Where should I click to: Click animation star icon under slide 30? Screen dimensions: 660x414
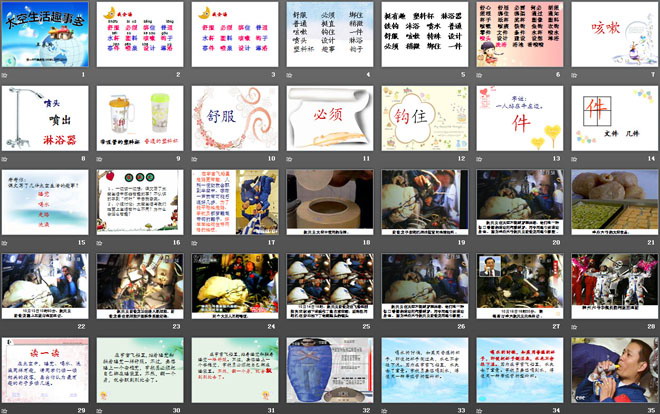99,411
